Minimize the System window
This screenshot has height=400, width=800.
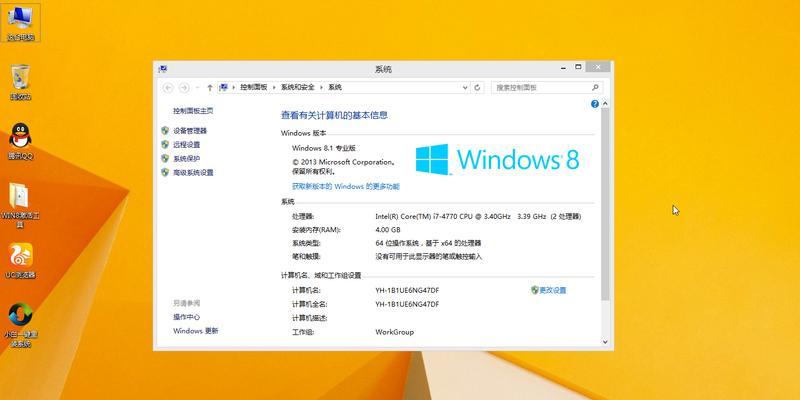click(x=563, y=67)
